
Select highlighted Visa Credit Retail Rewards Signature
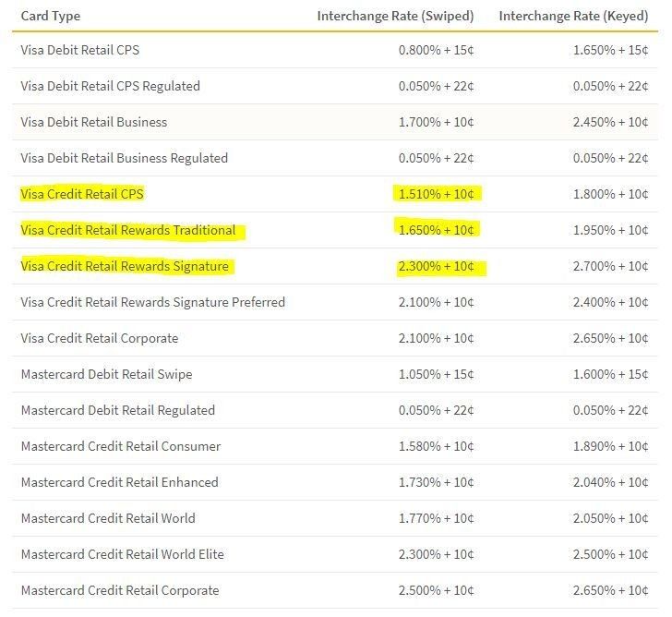click(125, 266)
